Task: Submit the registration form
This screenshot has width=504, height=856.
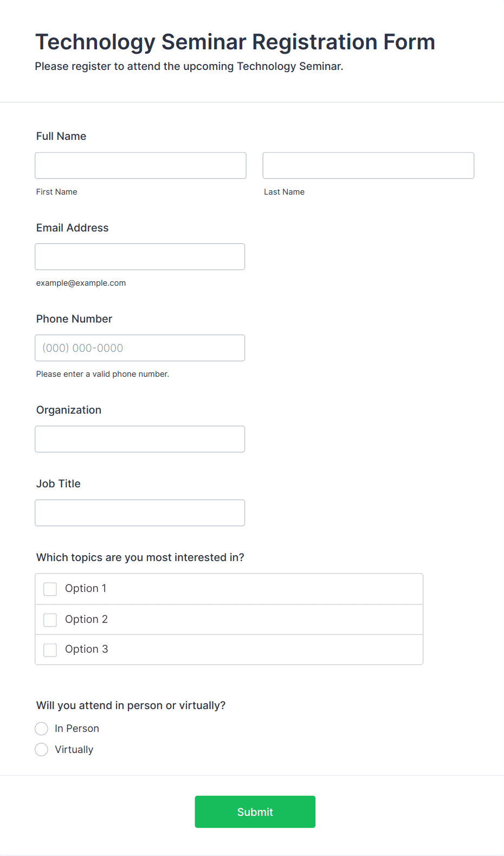Action: 255,812
